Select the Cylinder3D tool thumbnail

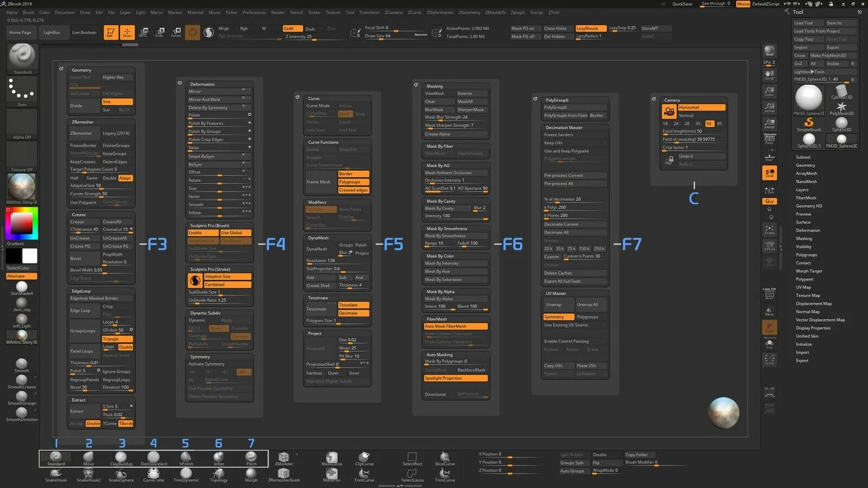[x=841, y=92]
